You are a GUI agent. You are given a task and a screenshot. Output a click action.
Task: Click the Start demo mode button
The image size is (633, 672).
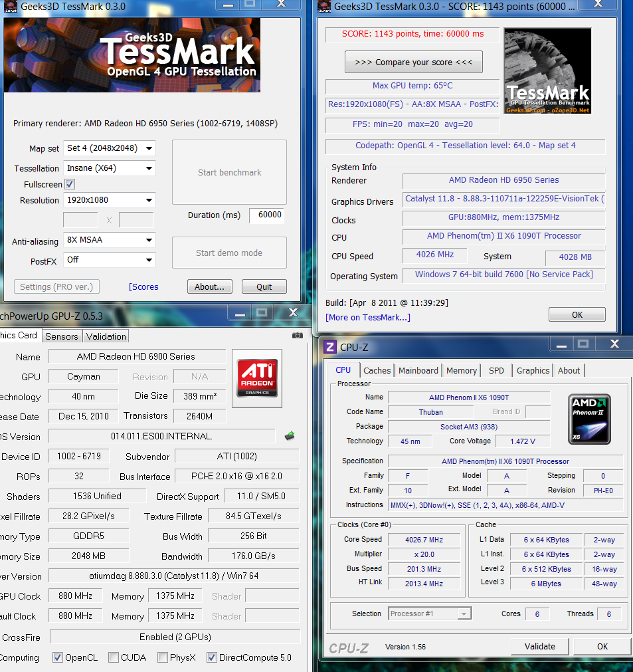230,253
